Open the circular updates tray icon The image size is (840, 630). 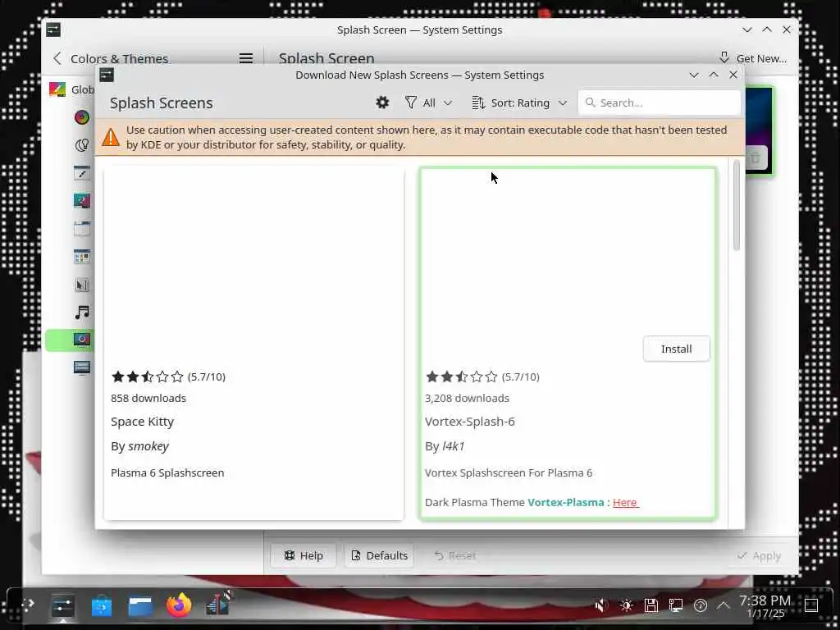(701, 605)
